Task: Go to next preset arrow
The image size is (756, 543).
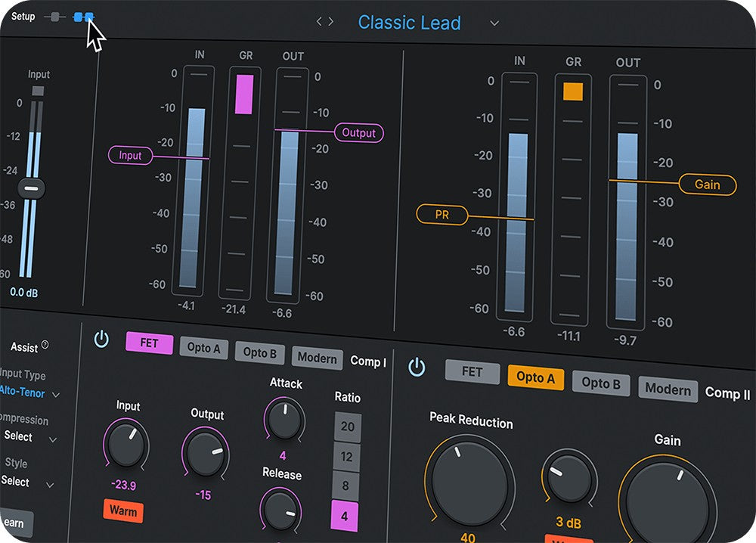Action: (x=331, y=22)
